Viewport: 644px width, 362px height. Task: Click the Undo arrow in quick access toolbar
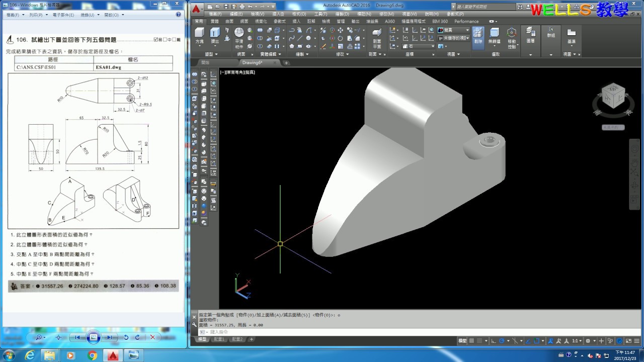[x=250, y=6]
